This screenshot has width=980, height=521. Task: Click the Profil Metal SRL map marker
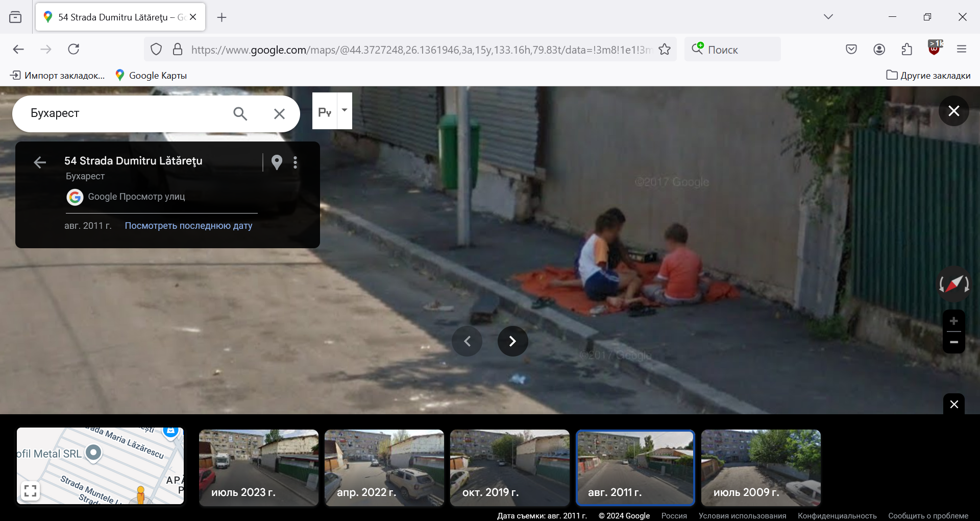pos(93,453)
